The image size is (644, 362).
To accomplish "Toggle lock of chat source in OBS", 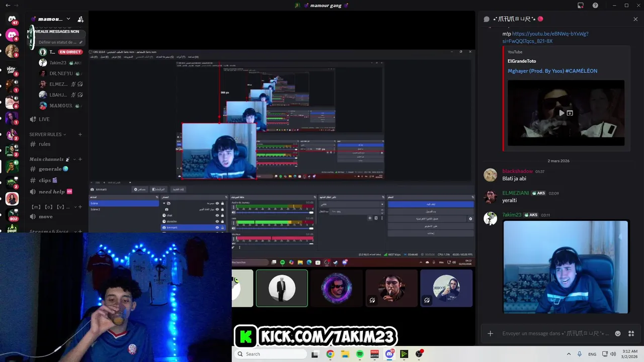I will click(222, 215).
